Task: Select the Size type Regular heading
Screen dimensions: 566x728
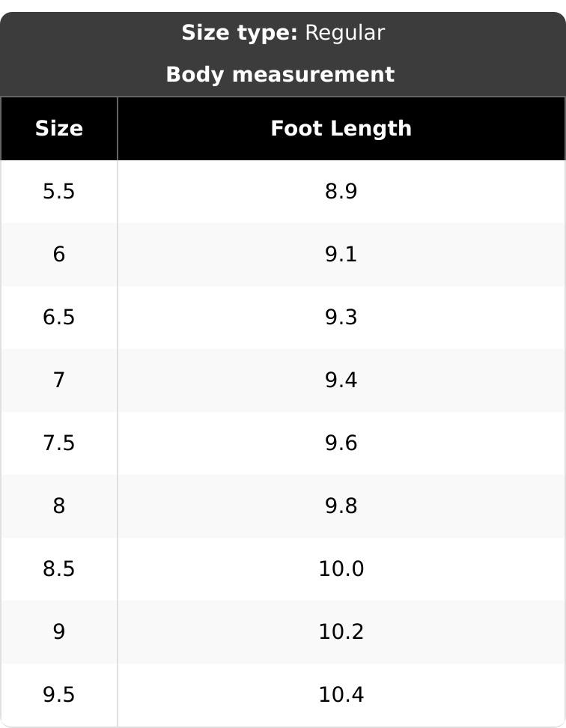Action: [x=283, y=33]
